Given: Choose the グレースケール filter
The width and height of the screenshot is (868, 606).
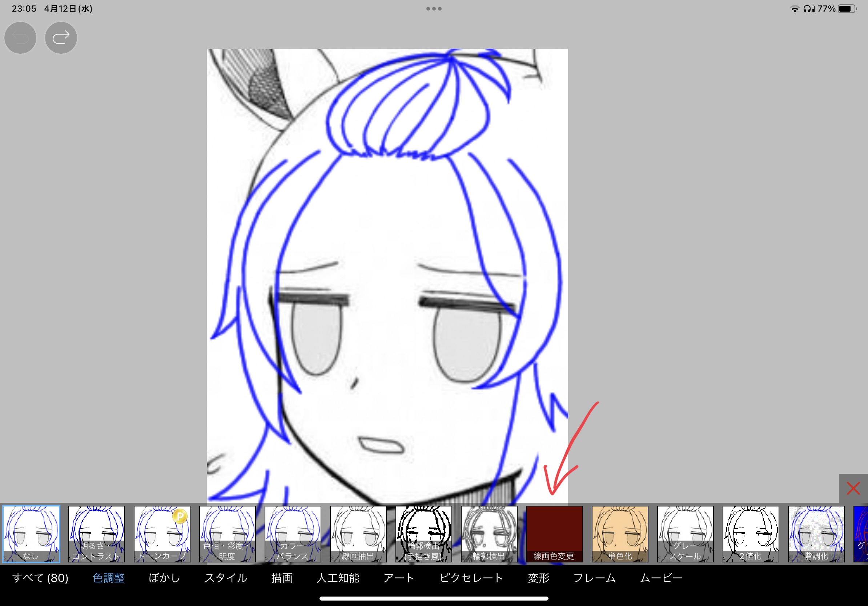Looking at the screenshot, I should (x=686, y=534).
